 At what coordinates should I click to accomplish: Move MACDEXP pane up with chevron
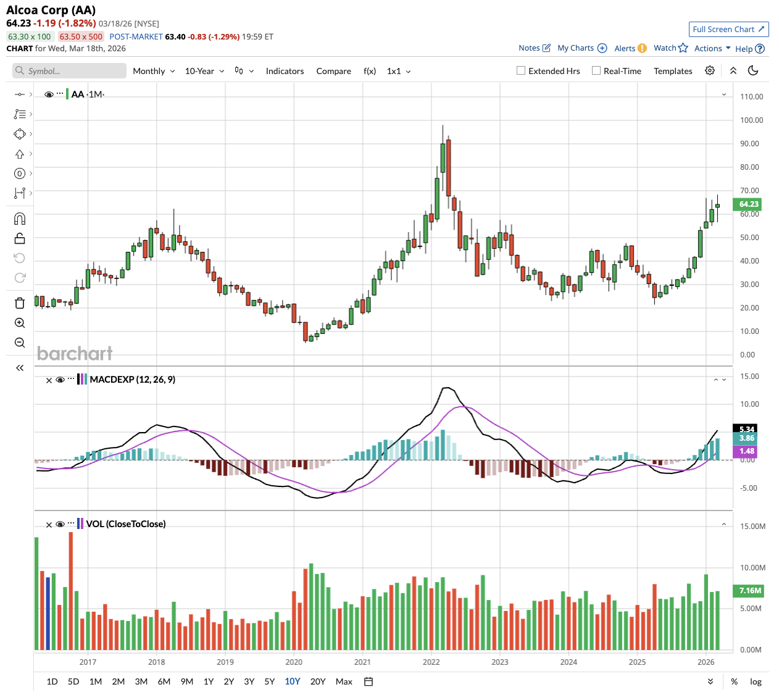(716, 380)
